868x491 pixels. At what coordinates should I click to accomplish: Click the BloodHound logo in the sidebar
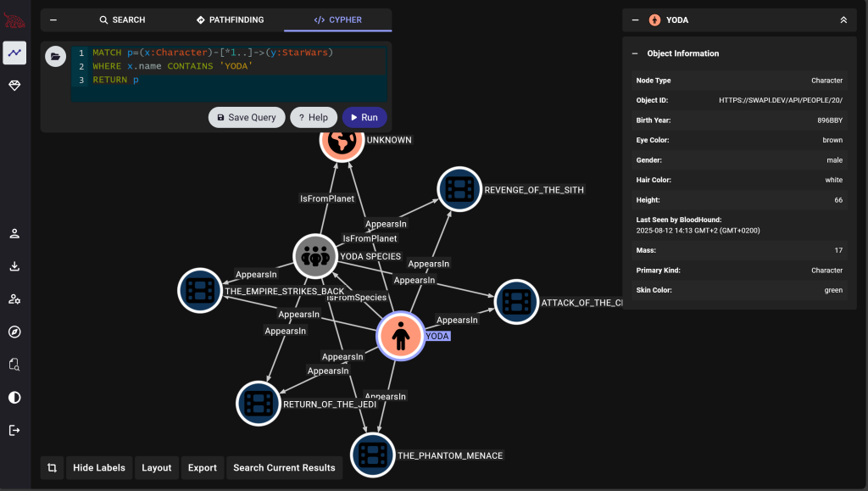pyautogui.click(x=14, y=20)
